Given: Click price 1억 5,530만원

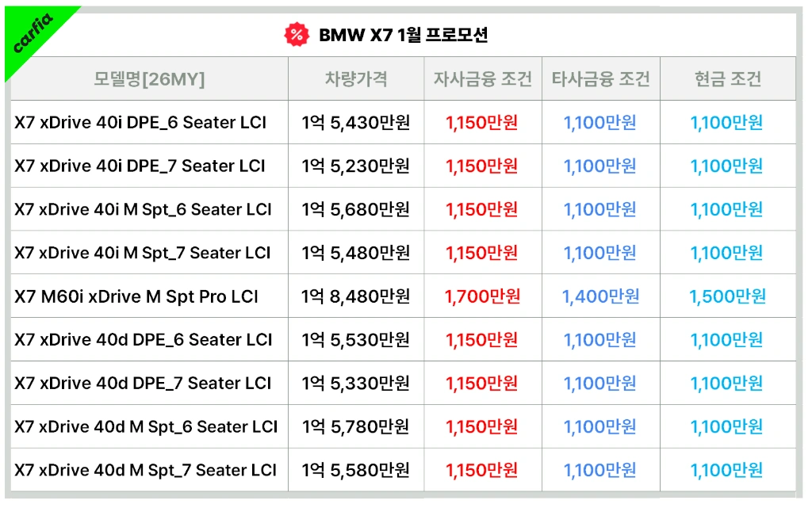Looking at the screenshot, I should click(x=356, y=340).
